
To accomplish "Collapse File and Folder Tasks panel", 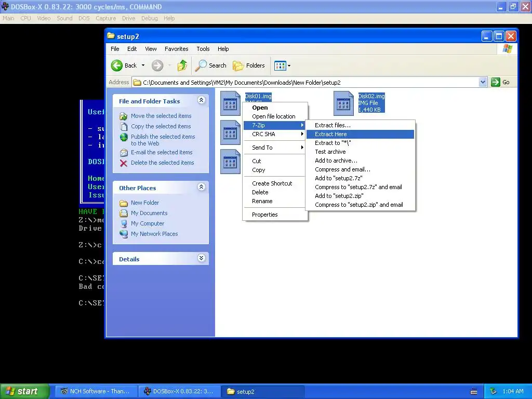I will 201,100.
